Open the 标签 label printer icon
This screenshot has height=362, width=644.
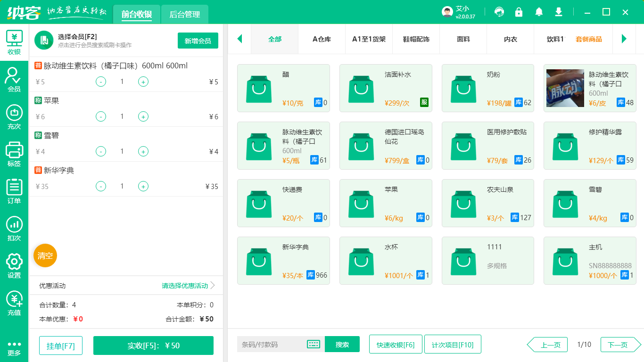14,154
